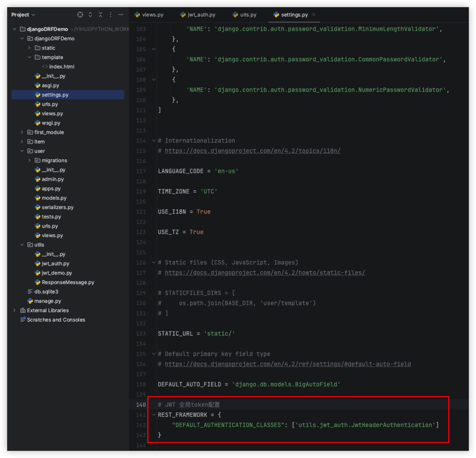
Task: Click the Select Opened File crosshair icon
Action: [x=80, y=14]
